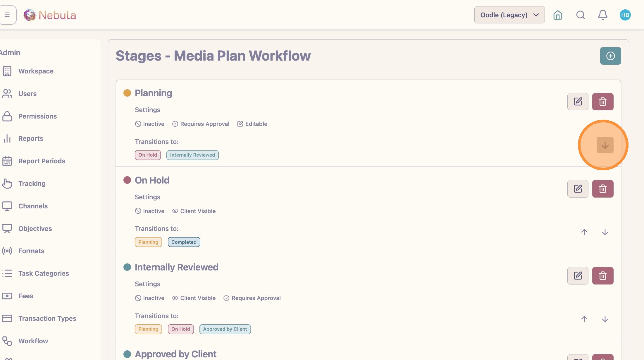This screenshot has height=360, width=644.
Task: Go to home via house icon
Action: (x=558, y=15)
